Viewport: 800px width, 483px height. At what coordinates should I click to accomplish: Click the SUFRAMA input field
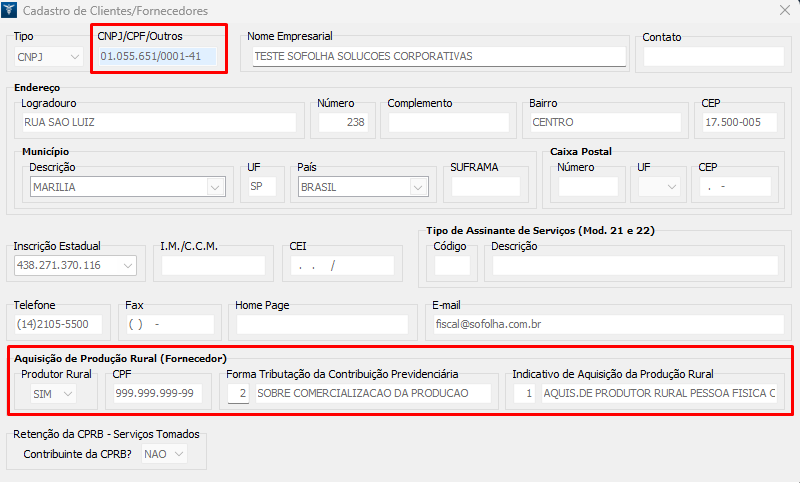[485, 187]
